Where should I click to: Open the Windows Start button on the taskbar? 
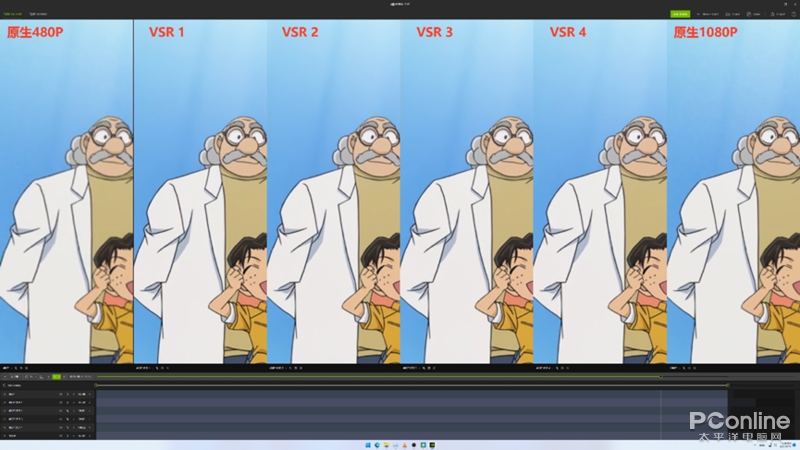pos(368,445)
